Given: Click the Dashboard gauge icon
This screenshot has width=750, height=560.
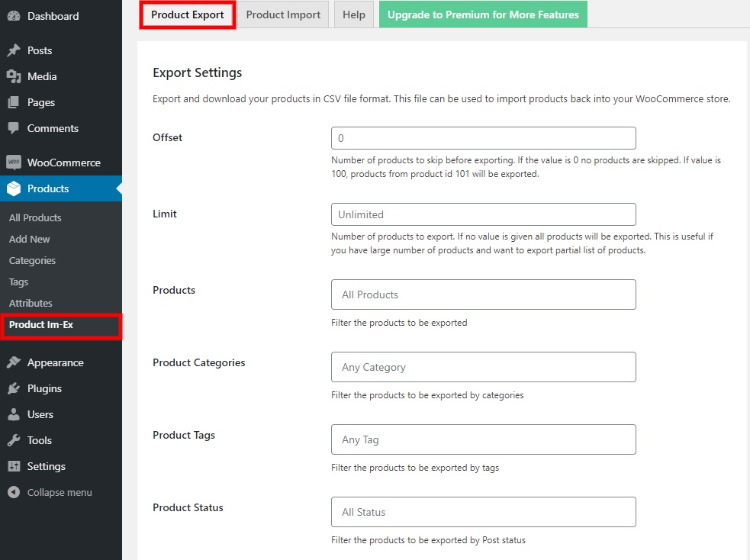Looking at the screenshot, I should (14, 16).
